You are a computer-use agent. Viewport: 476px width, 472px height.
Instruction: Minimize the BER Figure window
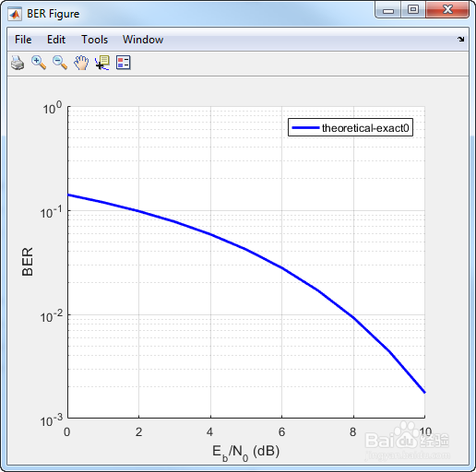coord(388,10)
